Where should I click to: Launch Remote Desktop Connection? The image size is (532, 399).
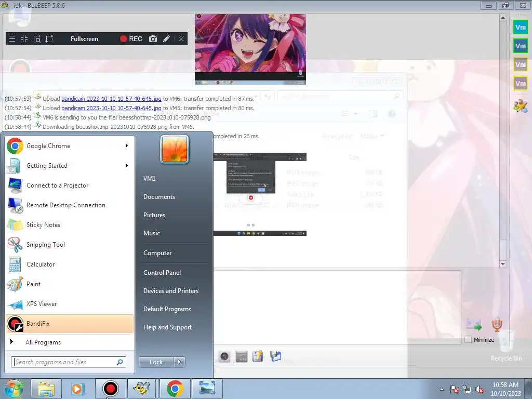click(70, 205)
